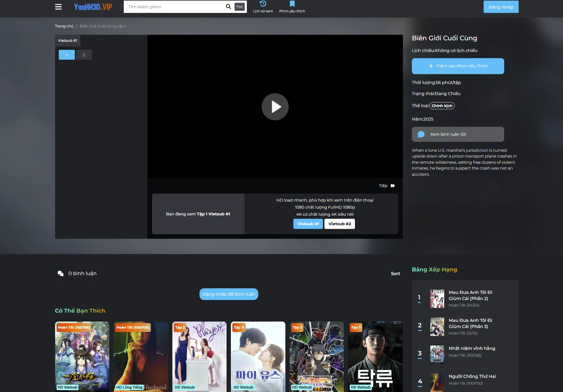The height and width of the screenshot is (392, 563).
Task: Click the Đăng Nhập button
Action: click(501, 6)
